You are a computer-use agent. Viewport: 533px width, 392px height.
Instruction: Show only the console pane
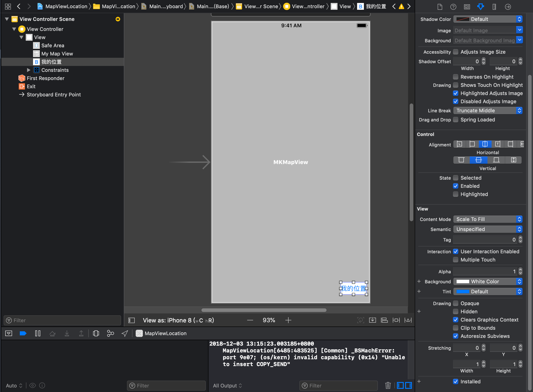pyautogui.click(x=409, y=385)
